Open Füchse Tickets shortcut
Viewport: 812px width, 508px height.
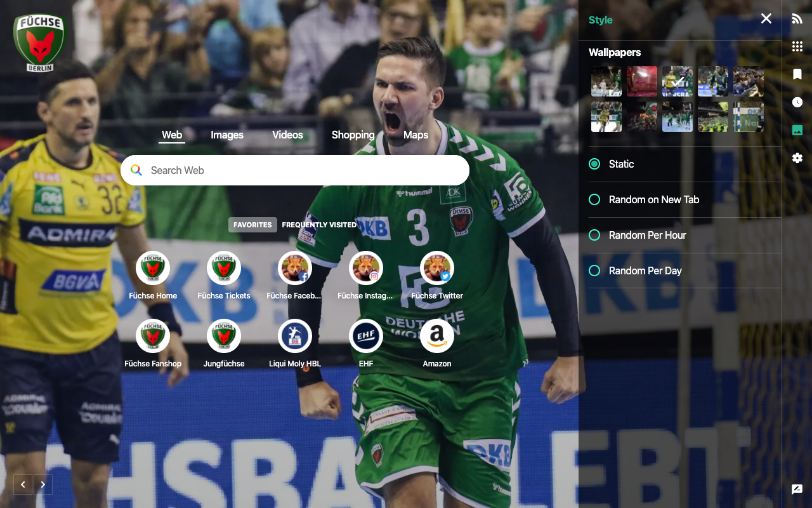pyautogui.click(x=224, y=268)
